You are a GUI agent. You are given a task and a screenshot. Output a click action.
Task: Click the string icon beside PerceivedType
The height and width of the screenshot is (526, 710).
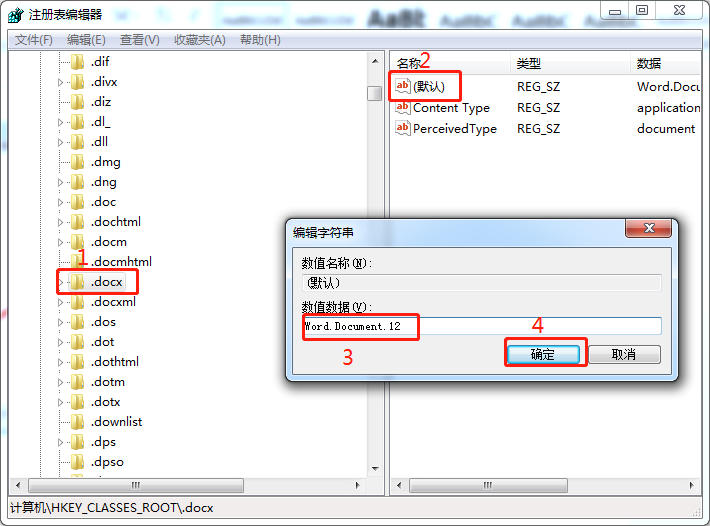tap(403, 128)
